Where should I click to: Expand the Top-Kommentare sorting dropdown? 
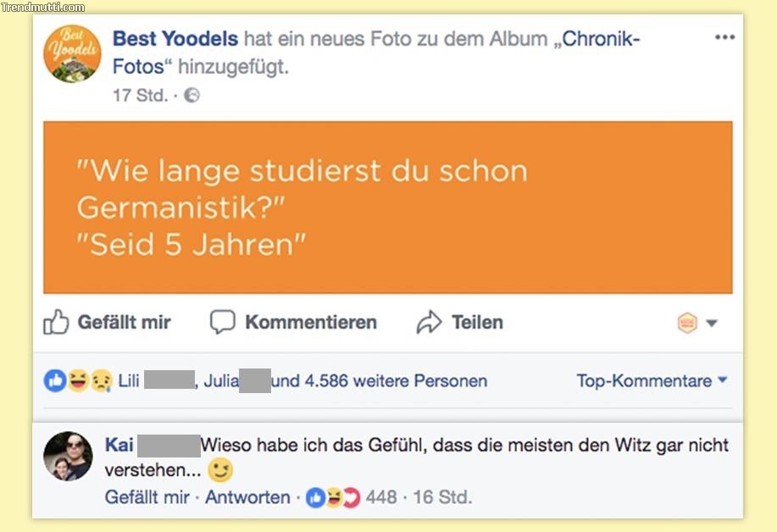(652, 381)
